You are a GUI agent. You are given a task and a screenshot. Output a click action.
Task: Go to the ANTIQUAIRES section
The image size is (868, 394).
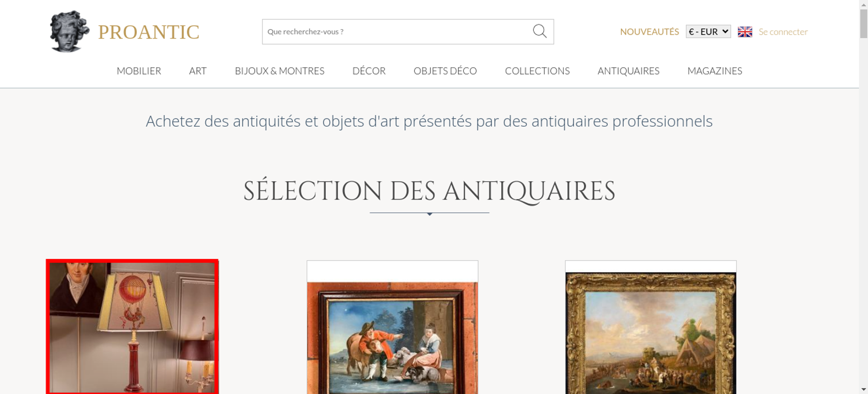coord(628,71)
